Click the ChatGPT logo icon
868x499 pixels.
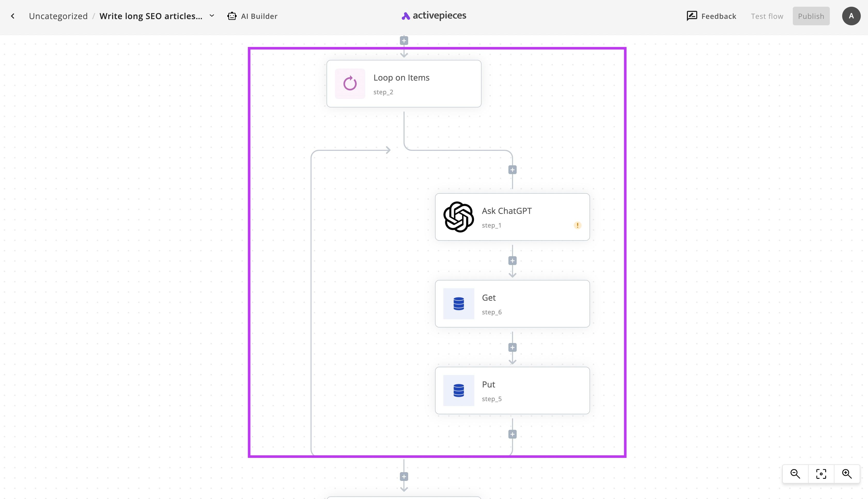[x=459, y=217]
